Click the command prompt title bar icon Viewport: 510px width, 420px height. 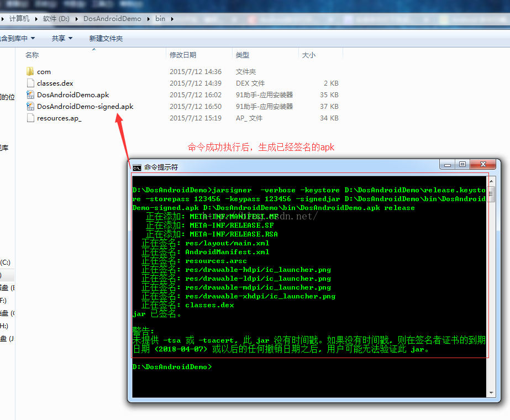[136, 167]
